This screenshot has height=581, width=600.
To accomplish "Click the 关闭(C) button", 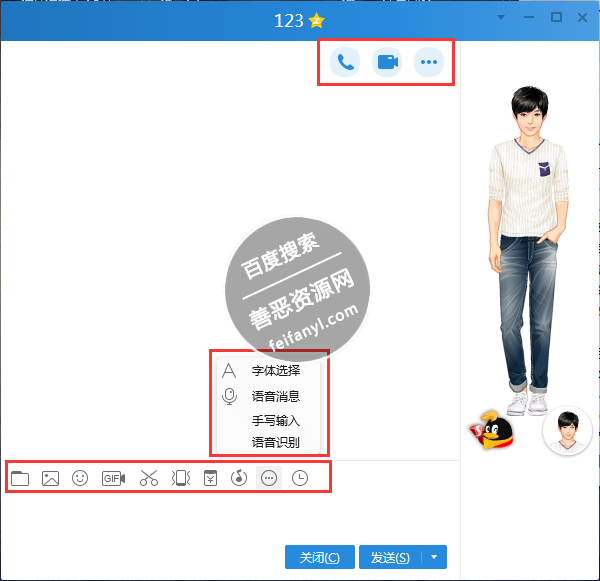I will [320, 557].
